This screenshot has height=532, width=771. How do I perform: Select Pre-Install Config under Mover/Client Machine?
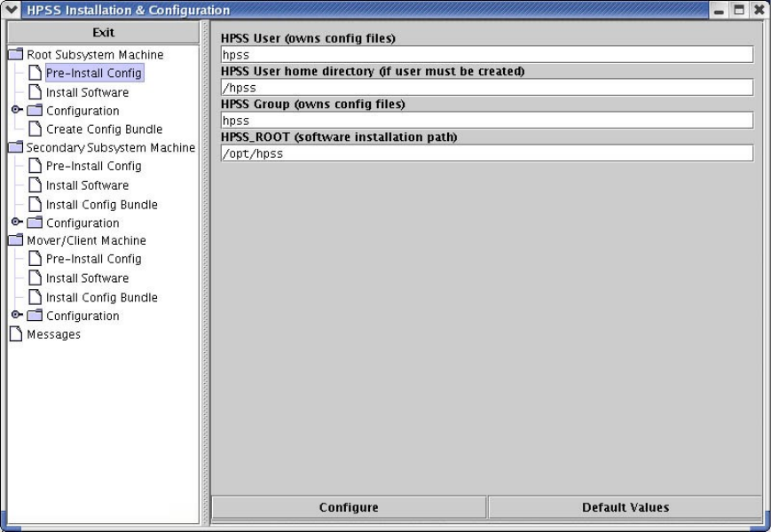tap(94, 259)
